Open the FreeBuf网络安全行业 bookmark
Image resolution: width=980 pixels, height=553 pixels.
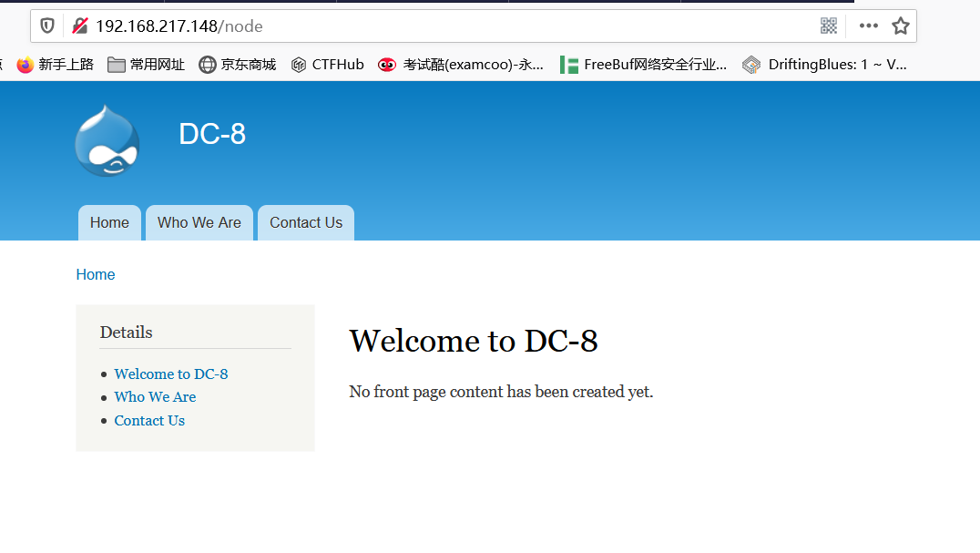point(644,65)
